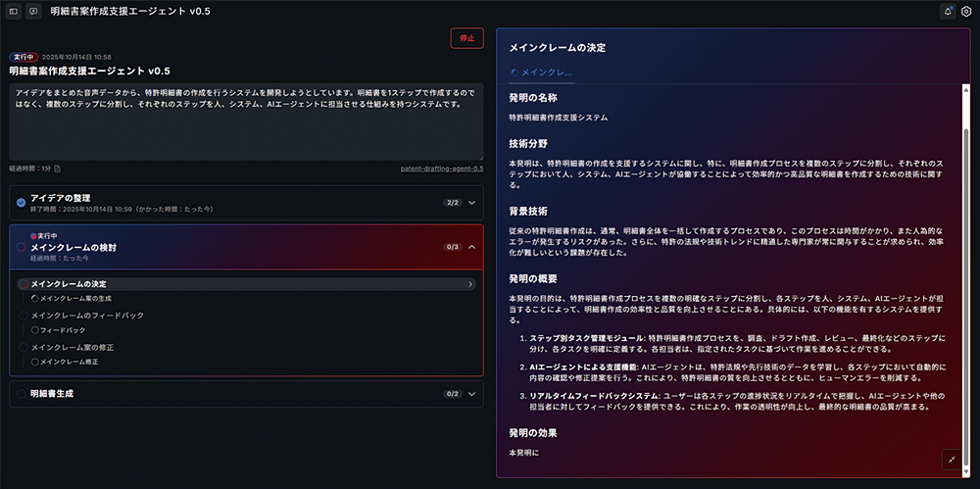The width and height of the screenshot is (980, 489).
Task: Click the status circle beside 明細書生成
Action: [x=22, y=394]
